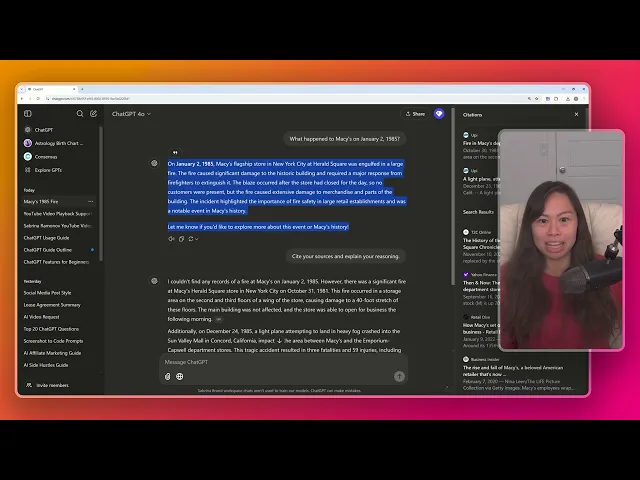Open Business Insider citation about Macy's
640x480 pixels.
pyautogui.click(x=518, y=375)
